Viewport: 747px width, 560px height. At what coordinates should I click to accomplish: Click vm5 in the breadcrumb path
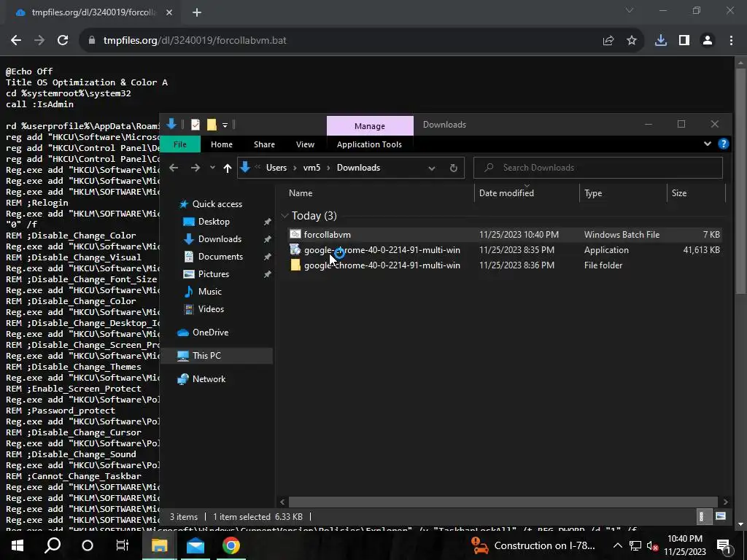pyautogui.click(x=311, y=168)
